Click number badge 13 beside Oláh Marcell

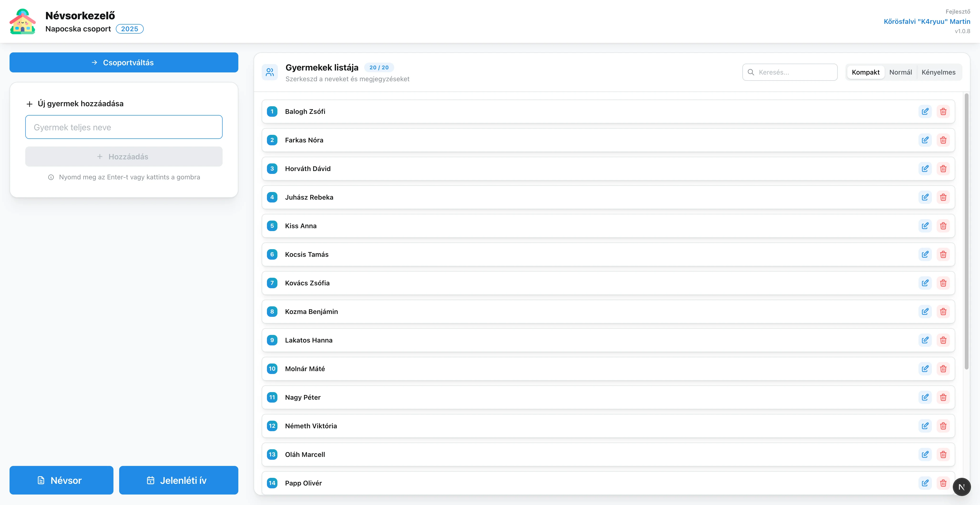(x=272, y=454)
